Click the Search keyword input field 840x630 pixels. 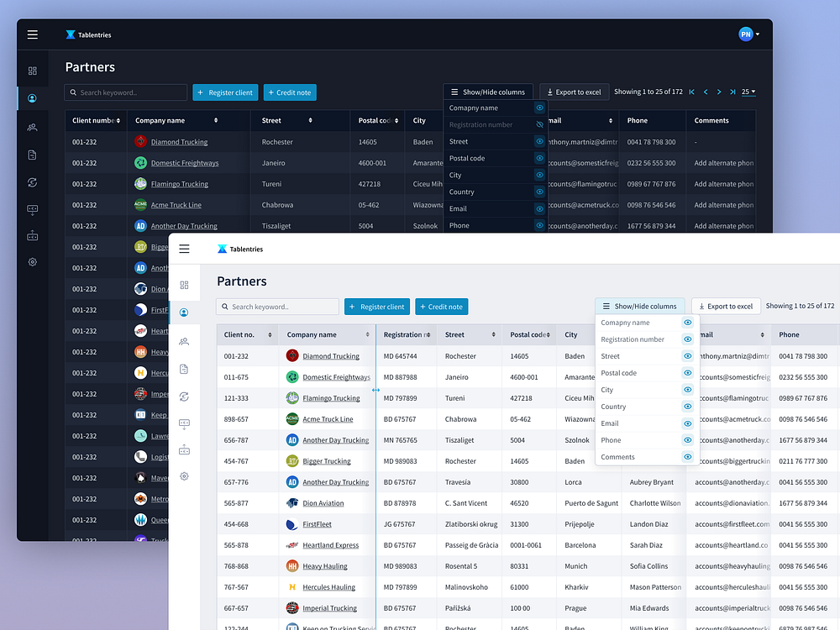point(277,306)
